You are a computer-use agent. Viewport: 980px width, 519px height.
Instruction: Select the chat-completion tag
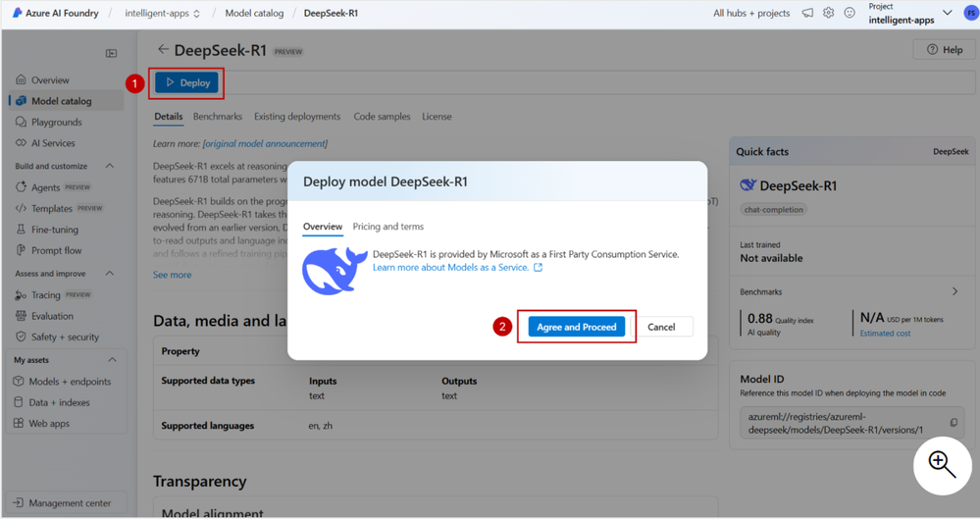click(773, 210)
